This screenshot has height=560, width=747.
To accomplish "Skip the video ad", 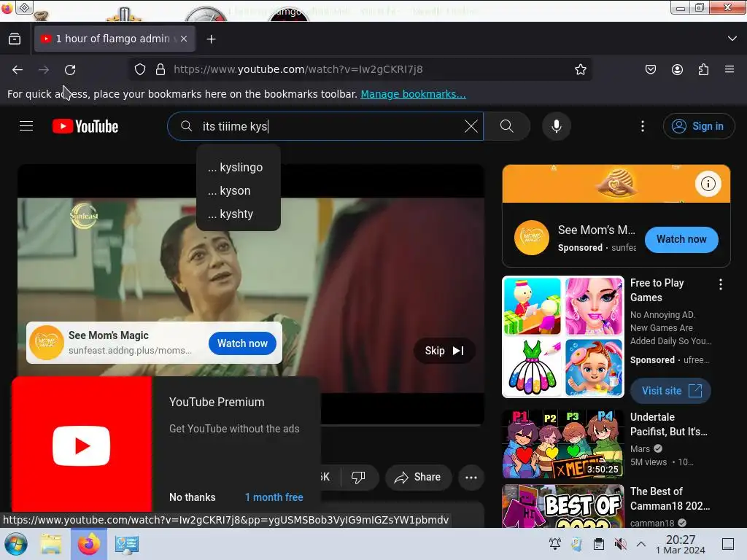I will tap(444, 351).
